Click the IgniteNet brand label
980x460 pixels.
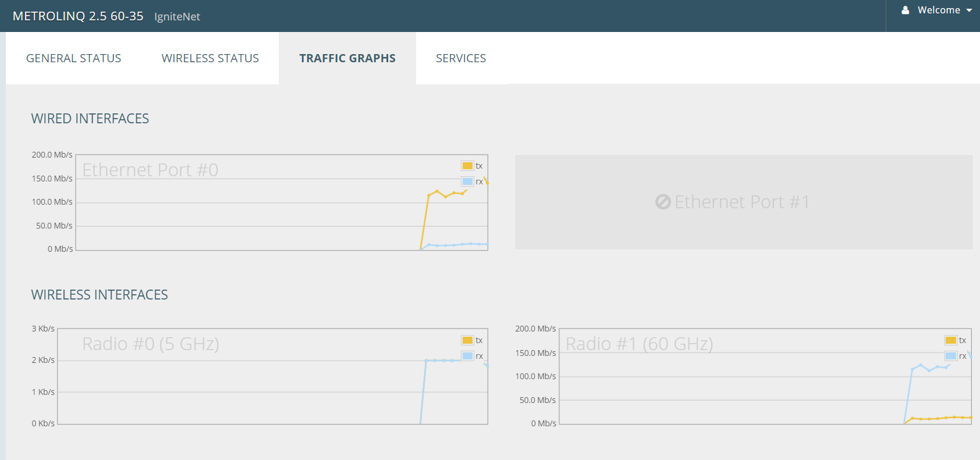(x=177, y=17)
